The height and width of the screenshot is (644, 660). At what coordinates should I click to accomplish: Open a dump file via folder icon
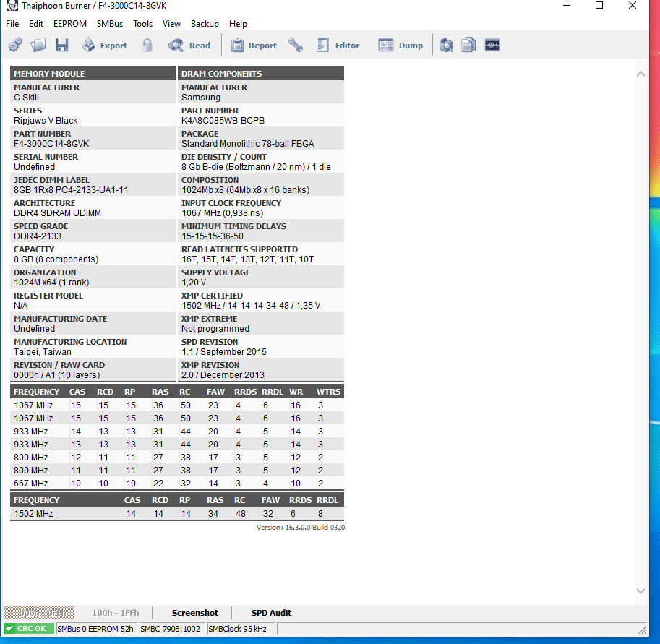[x=38, y=45]
